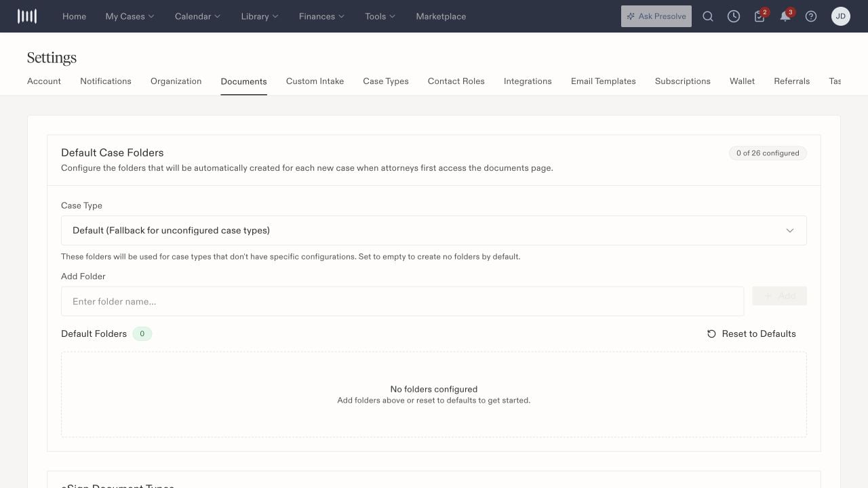Click the Default Folders count badge
The height and width of the screenshot is (488, 868).
[x=142, y=333]
